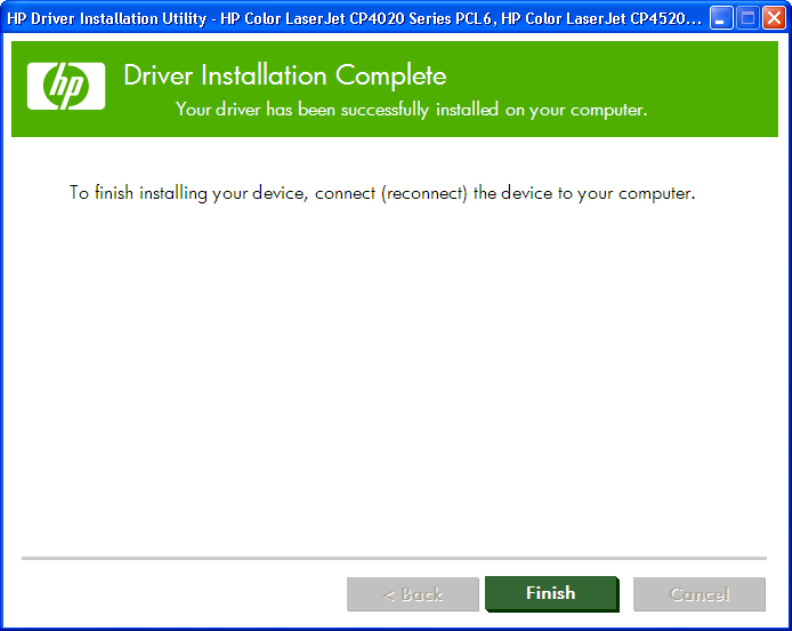Minimize the HP Driver Installation window
The width and height of the screenshot is (792, 631).
coord(721,19)
